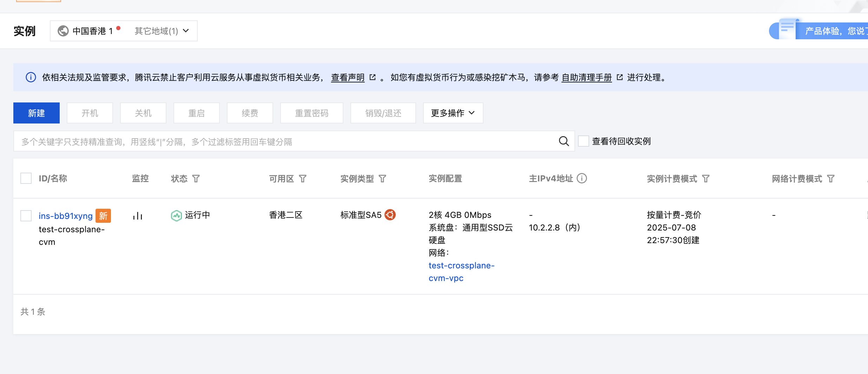Open the 更多操作 dropdown menu
Viewport: 868px width, 374px height.
453,113
